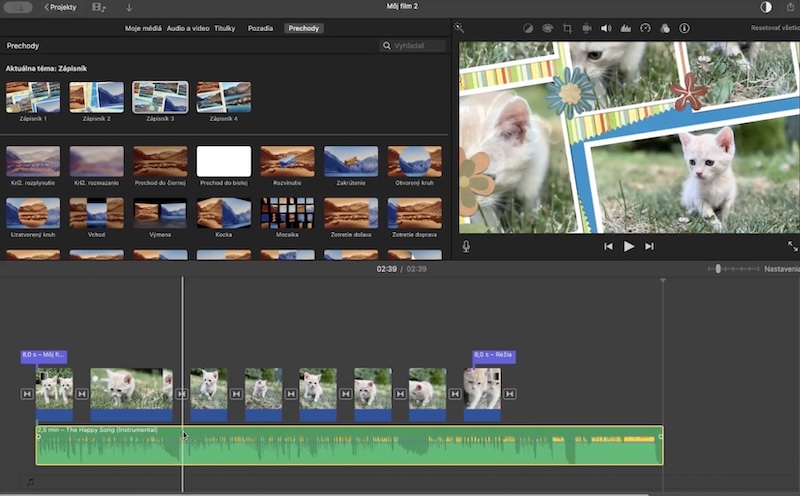
Task: Open the noise reduction equalizer icon
Action: [x=626, y=29]
